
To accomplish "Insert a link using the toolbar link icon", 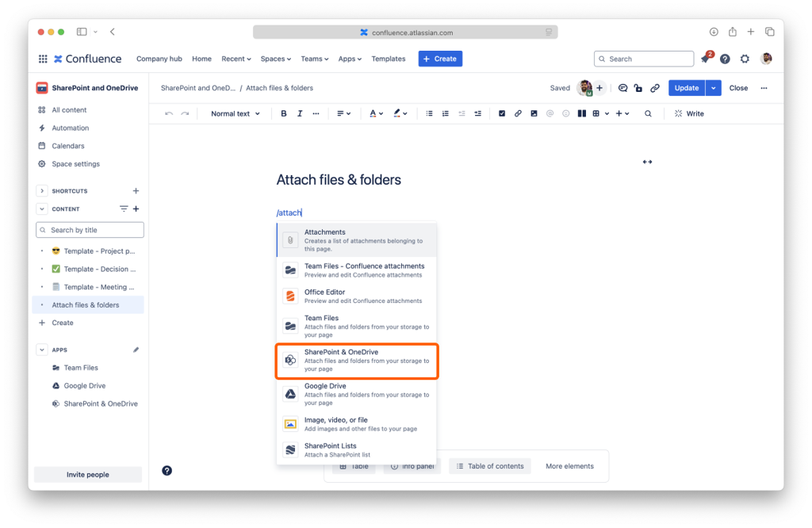I will [518, 114].
